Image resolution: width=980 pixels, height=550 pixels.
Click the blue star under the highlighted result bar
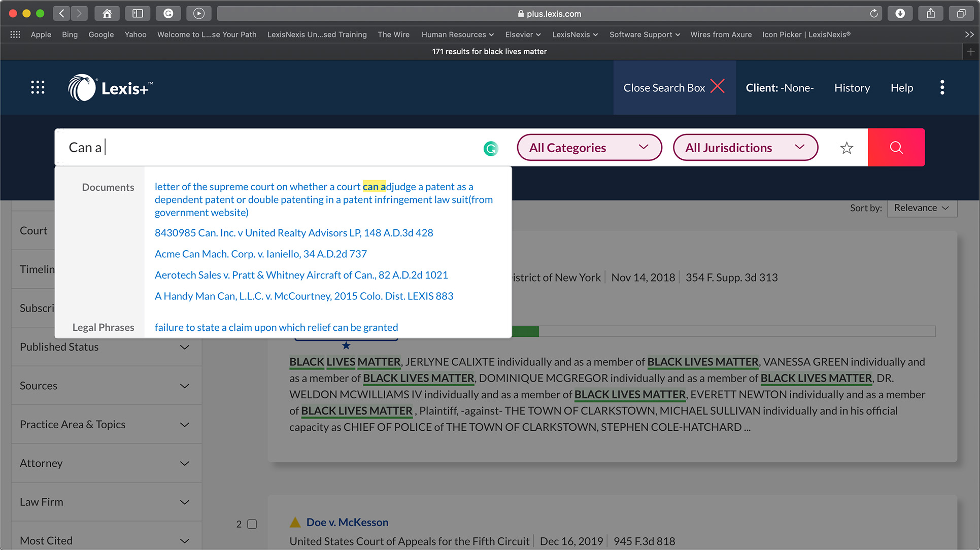[x=346, y=346]
